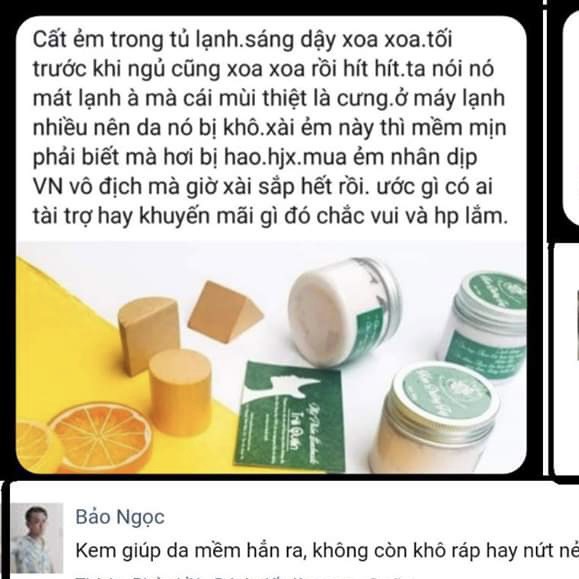
Task: Click the review text starting "Cất ẻm trong tủ lạnh"
Action: (x=271, y=127)
